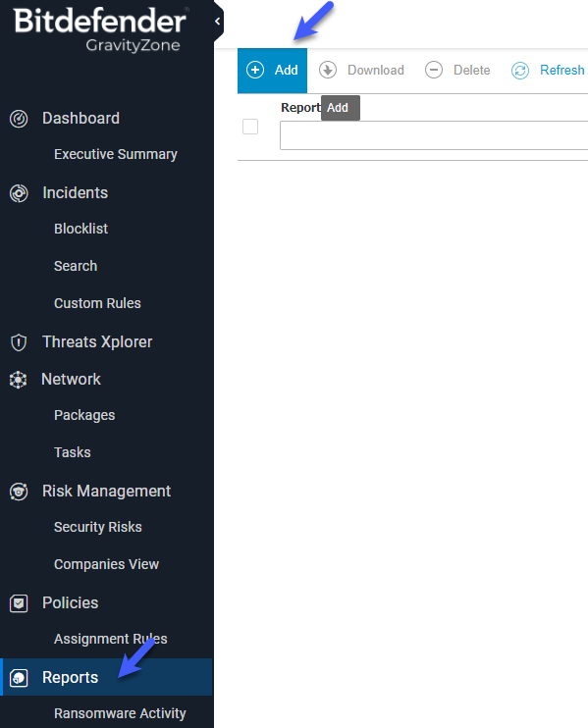Viewport: 588px width, 728px height.
Task: Tick the select-all reports checkbox
Action: (250, 127)
